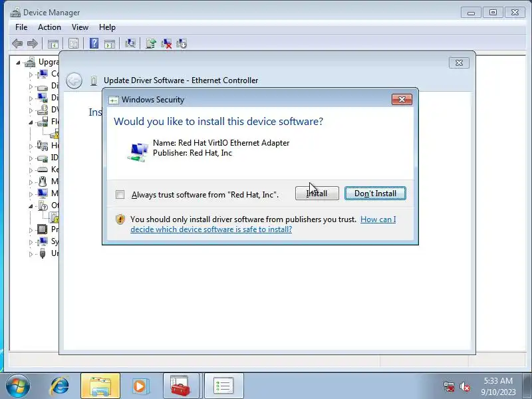Open the link about safe device software
Viewport: 532px width, 399px height.
point(263,224)
